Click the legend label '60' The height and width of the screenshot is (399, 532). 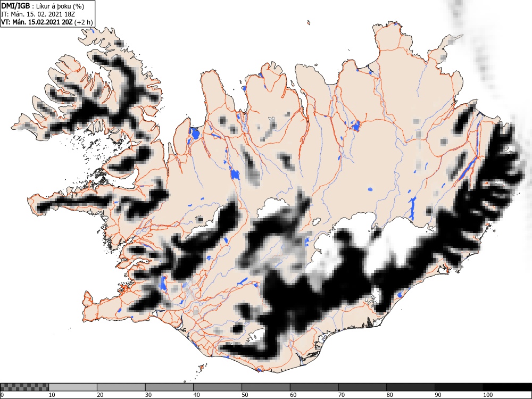coord(293,395)
